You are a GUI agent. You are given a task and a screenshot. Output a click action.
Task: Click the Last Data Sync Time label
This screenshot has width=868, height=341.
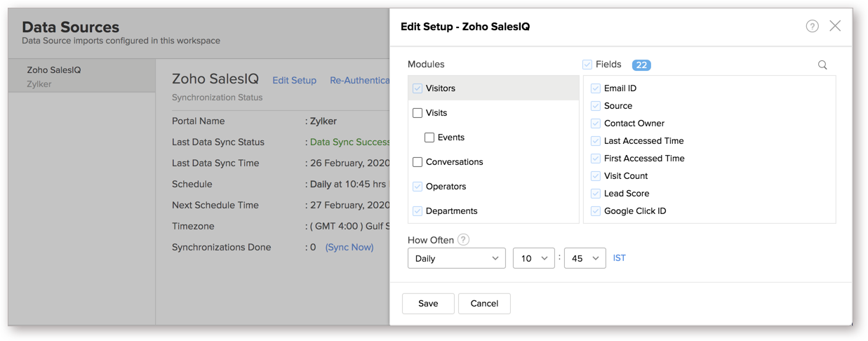pos(215,163)
